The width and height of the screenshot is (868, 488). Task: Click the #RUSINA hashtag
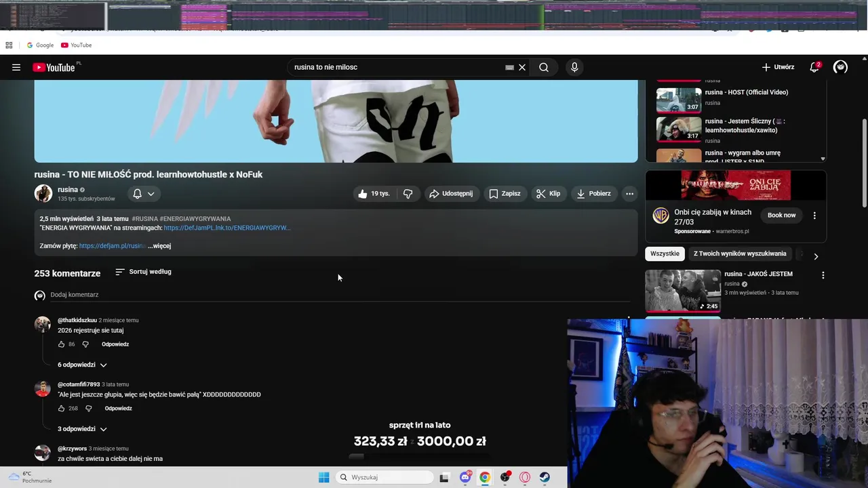pyautogui.click(x=144, y=219)
